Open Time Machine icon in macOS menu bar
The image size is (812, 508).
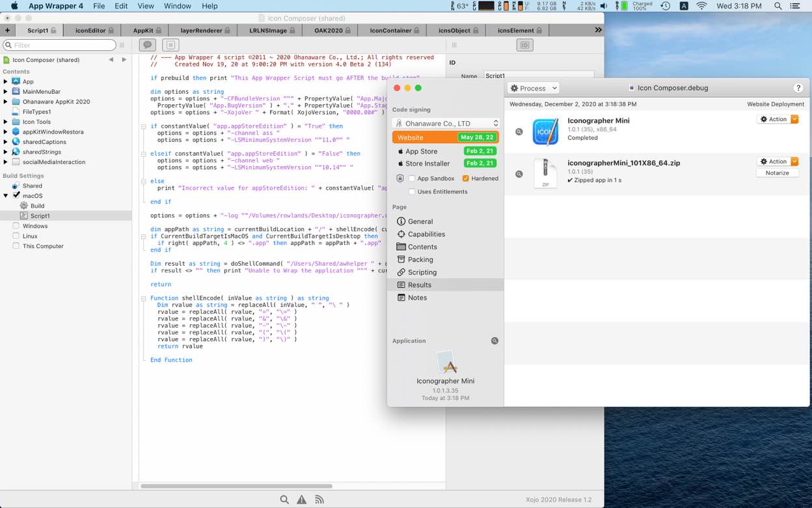pyautogui.click(x=665, y=6)
